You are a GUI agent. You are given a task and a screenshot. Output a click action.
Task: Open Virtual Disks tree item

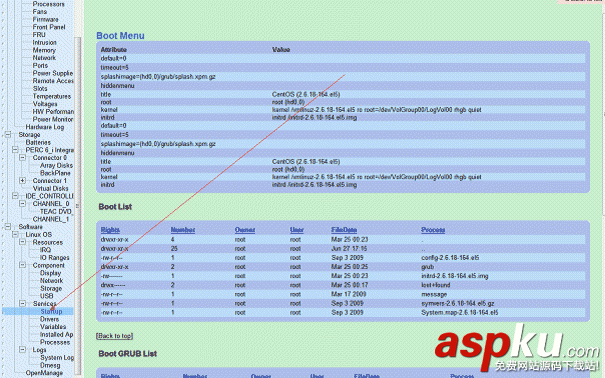[x=51, y=189]
